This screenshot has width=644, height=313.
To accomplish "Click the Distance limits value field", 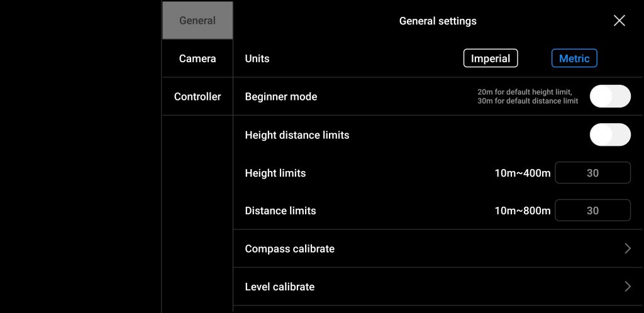I will click(592, 211).
